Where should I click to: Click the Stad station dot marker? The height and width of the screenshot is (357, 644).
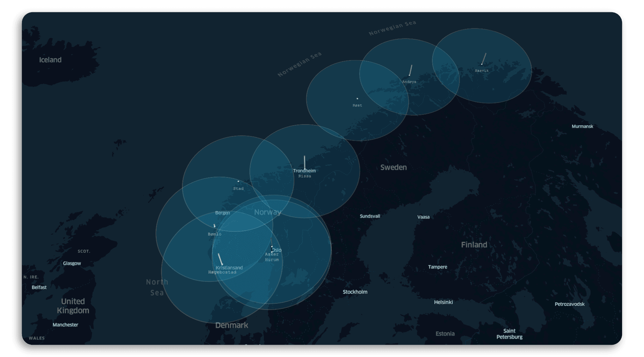tap(238, 181)
